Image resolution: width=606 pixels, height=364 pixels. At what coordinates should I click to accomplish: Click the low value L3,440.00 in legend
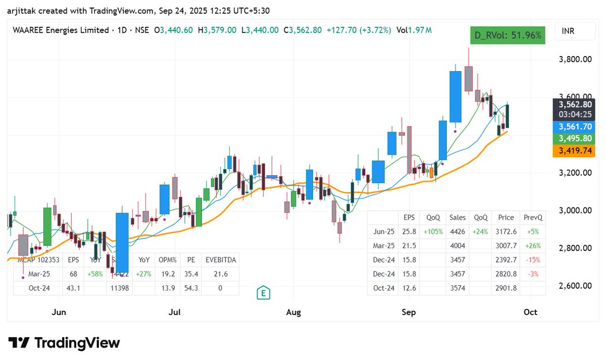coord(260,30)
